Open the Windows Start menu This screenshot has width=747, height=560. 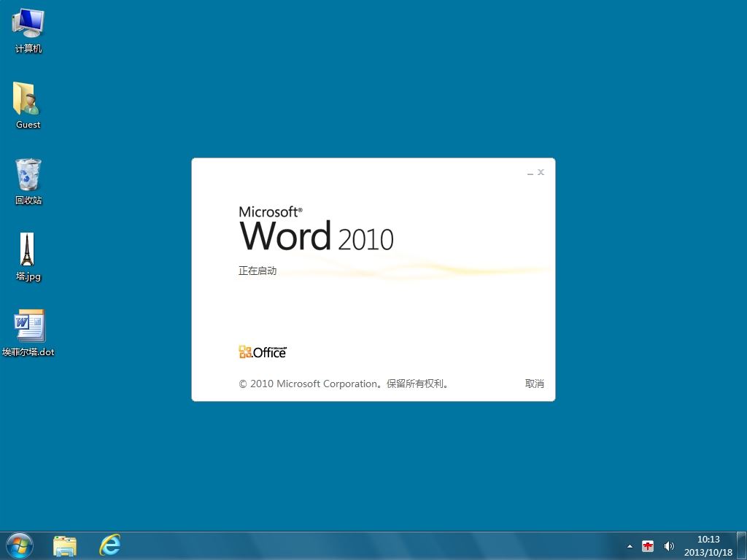coord(20,545)
